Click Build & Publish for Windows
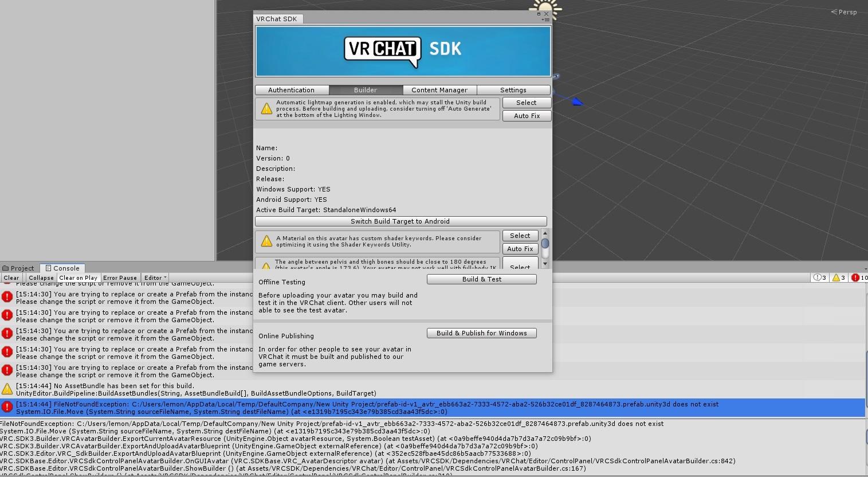The image size is (868, 477). [482, 333]
